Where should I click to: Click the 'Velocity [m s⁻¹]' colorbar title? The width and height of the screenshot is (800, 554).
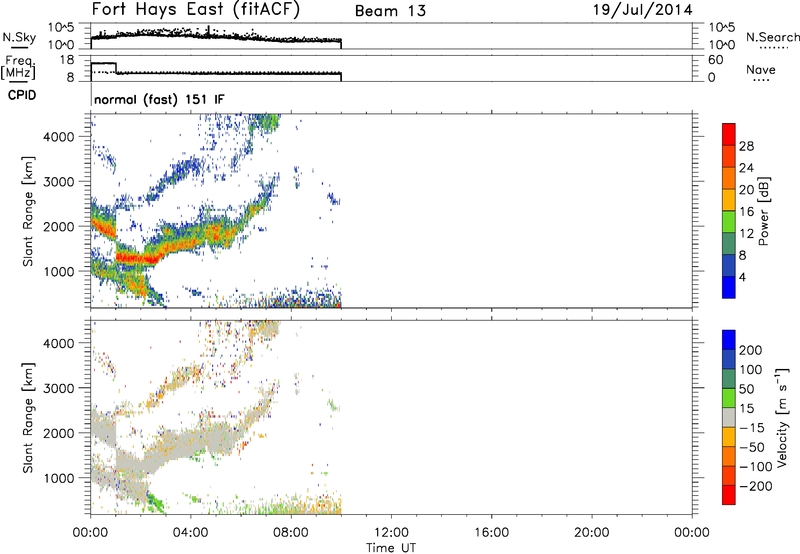[782, 417]
